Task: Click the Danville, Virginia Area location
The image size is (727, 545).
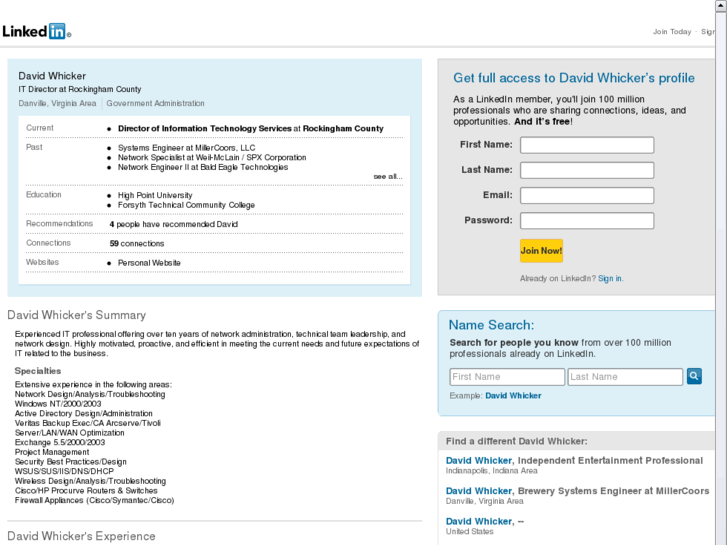Action: coord(57,103)
